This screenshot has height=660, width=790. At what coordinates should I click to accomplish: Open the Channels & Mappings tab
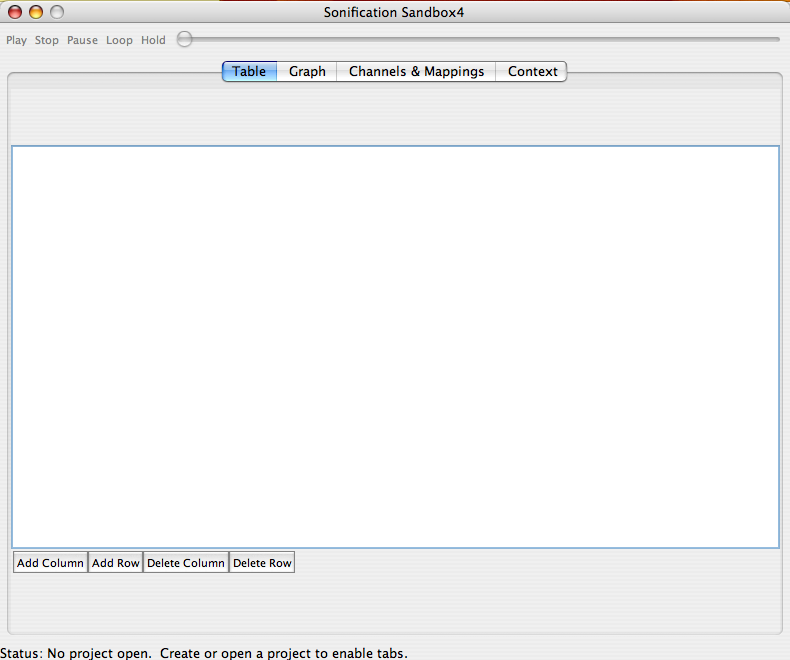[x=416, y=72]
